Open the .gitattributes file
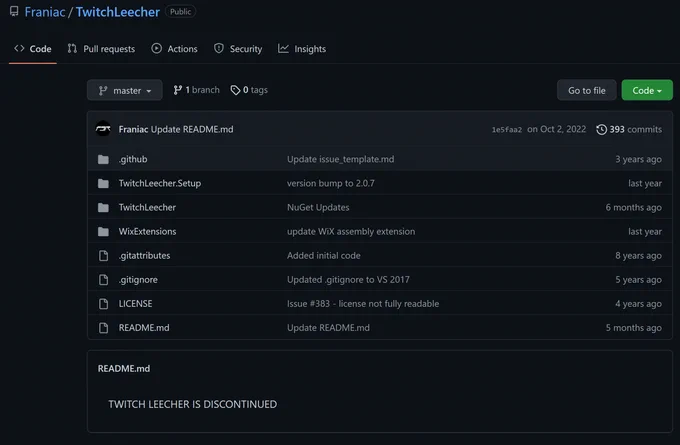680x445 pixels. click(144, 255)
